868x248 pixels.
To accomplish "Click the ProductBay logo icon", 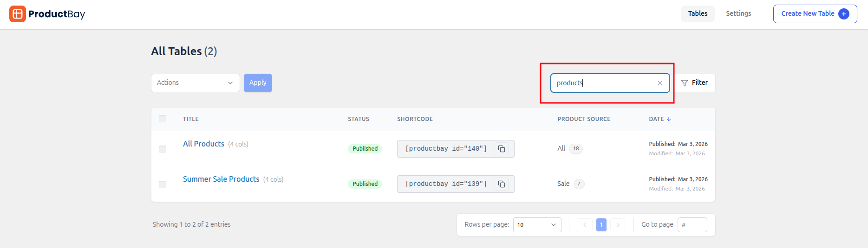I will (x=18, y=14).
